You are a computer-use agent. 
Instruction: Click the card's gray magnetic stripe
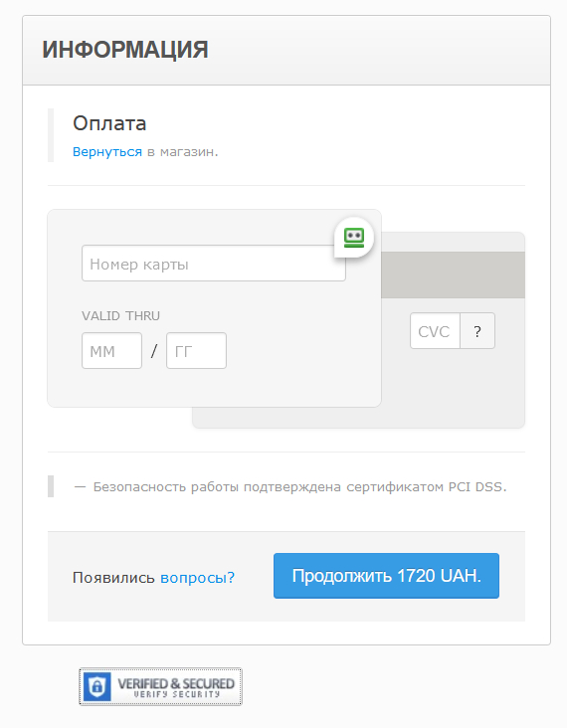coord(454,274)
